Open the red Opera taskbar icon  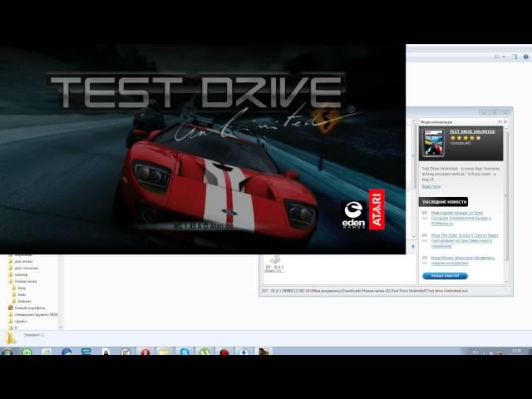click(146, 352)
